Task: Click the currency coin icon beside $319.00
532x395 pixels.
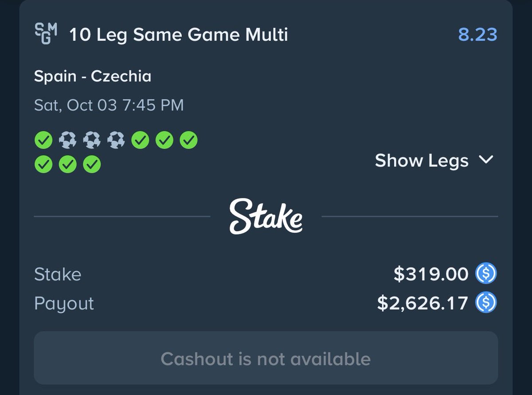Action: (x=486, y=274)
